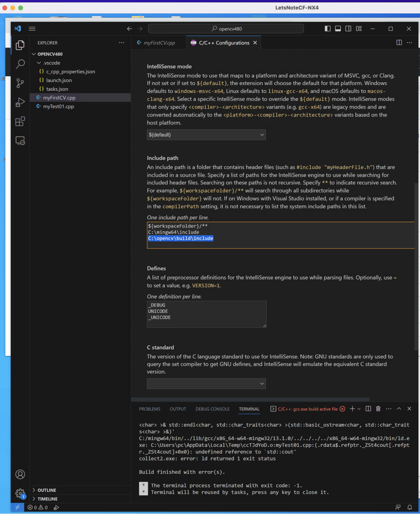The width and height of the screenshot is (420, 514).
Task: Go forward with the right arrow
Action: click(x=140, y=29)
